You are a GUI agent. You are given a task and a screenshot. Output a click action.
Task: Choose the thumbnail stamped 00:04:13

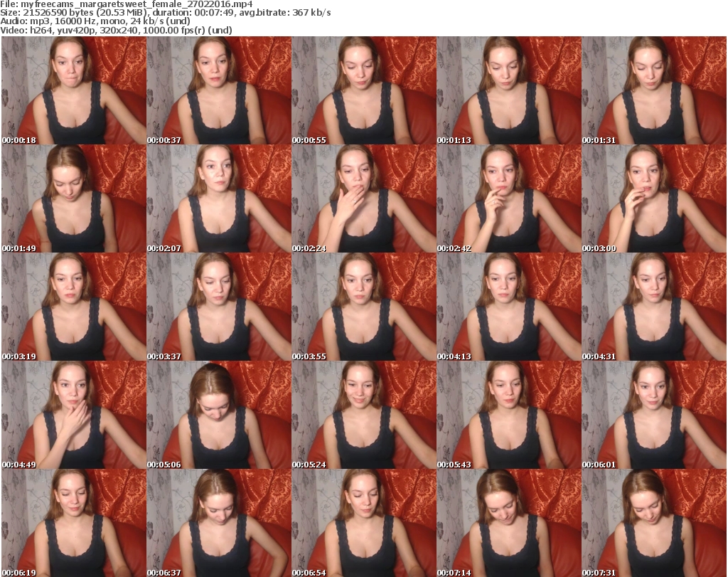coord(508,307)
